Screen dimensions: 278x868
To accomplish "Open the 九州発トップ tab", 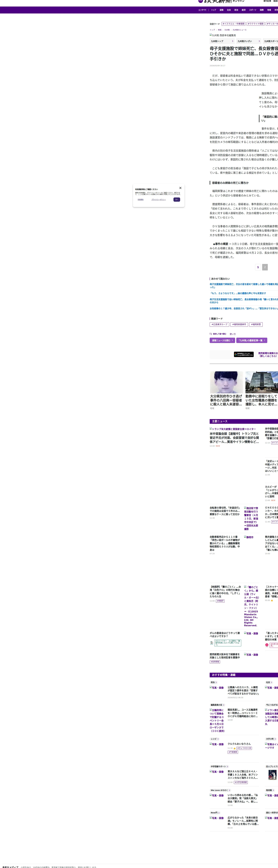I will [222, 41].
